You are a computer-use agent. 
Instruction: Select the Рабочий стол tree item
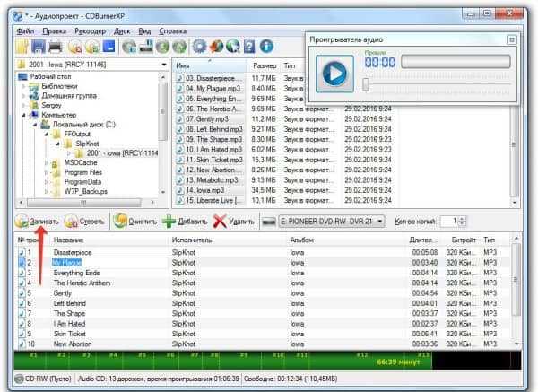click(x=50, y=76)
